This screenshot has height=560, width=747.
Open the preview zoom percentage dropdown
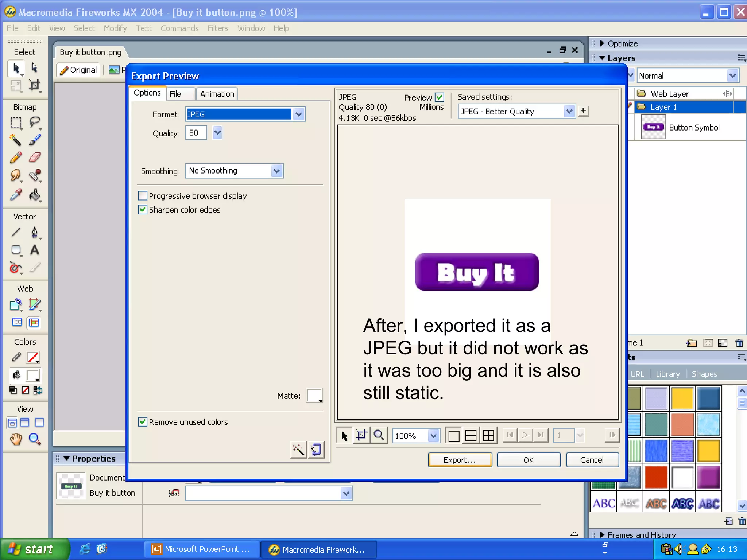[433, 436]
